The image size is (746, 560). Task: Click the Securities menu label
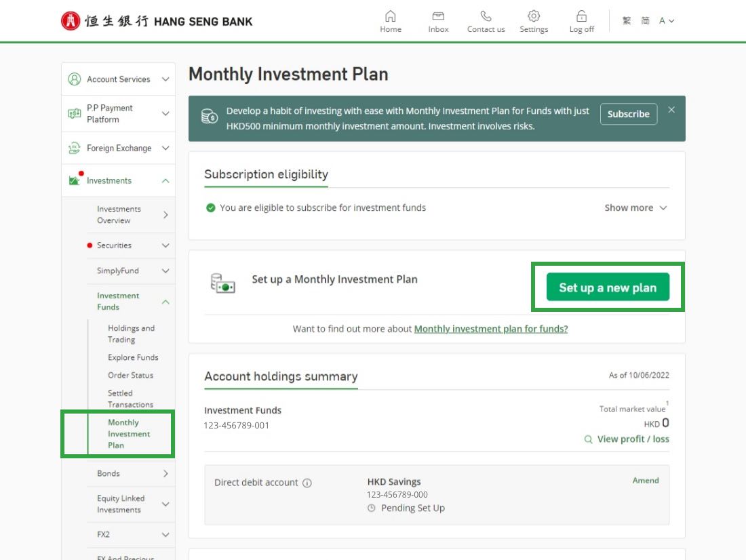(114, 245)
